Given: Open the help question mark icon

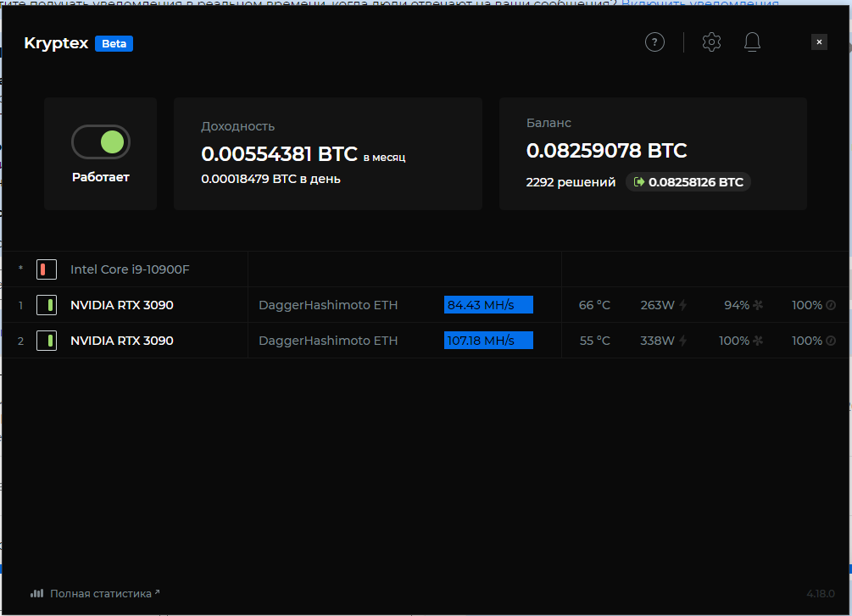Looking at the screenshot, I should (654, 42).
